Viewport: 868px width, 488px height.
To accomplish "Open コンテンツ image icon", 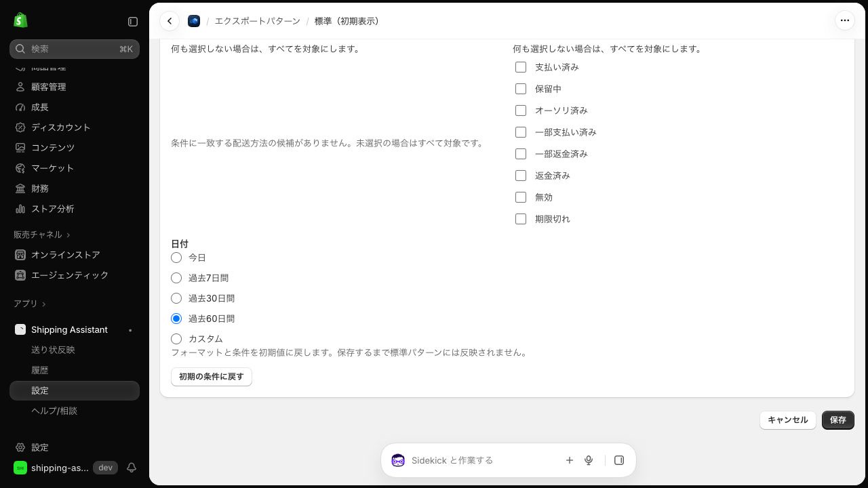I will pyautogui.click(x=20, y=148).
